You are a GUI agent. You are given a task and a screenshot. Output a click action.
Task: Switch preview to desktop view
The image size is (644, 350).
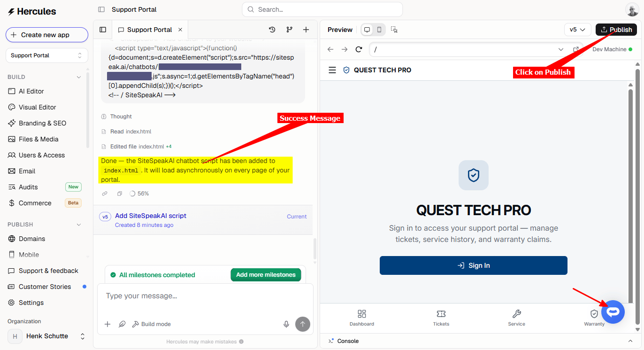click(x=367, y=30)
